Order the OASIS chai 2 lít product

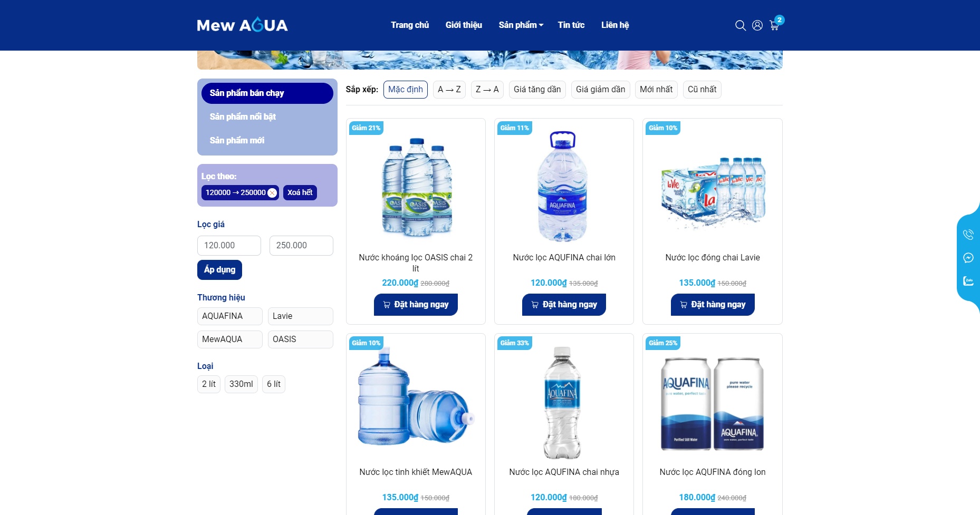coord(416,305)
